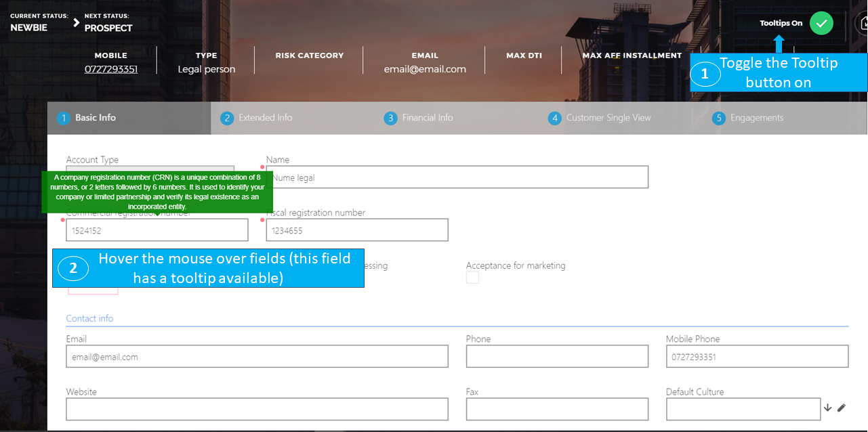Open the Default Culture dropdown arrow
868x432 pixels.
827,408
